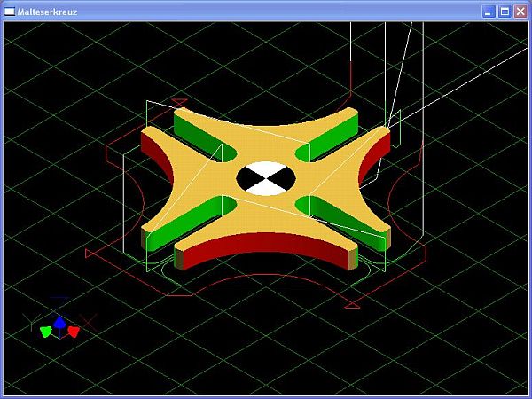Click the dark red X label near the triad
Screen dimensions: 532x399
point(89,320)
